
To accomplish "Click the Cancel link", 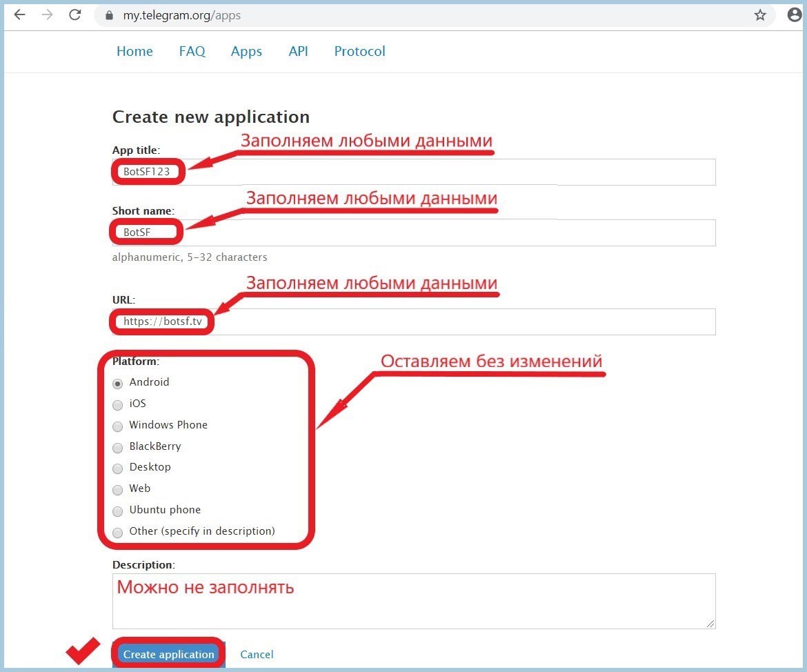I will [257, 655].
